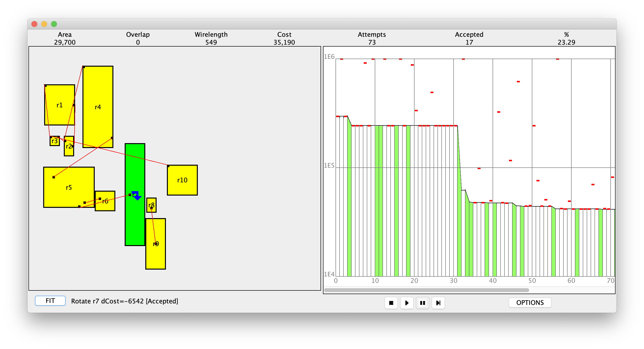Click the FIT button
Viewport: 644px width, 349px height.
50,300
